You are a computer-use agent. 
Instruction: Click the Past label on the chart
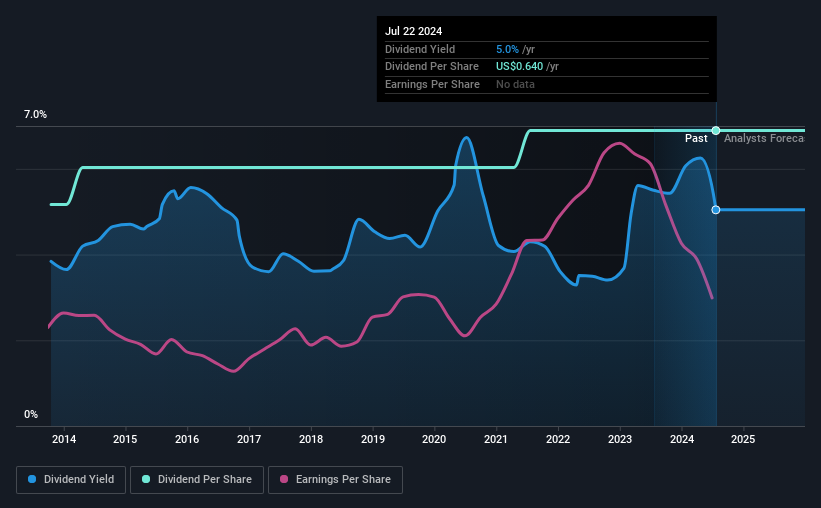coord(696,138)
